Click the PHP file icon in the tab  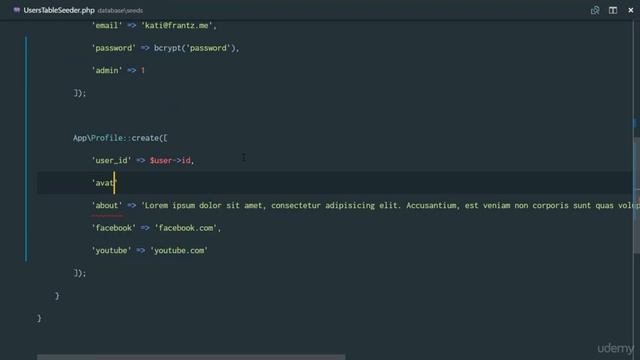pyautogui.click(x=17, y=10)
